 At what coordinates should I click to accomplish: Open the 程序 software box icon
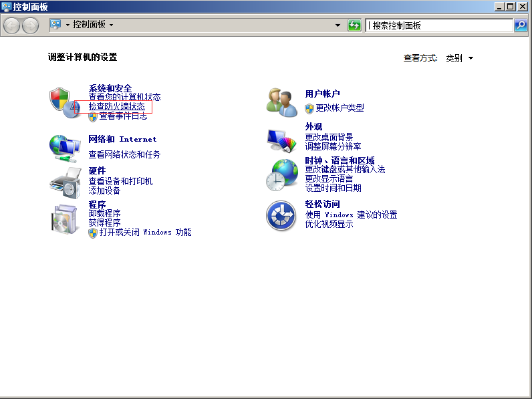pyautogui.click(x=65, y=219)
